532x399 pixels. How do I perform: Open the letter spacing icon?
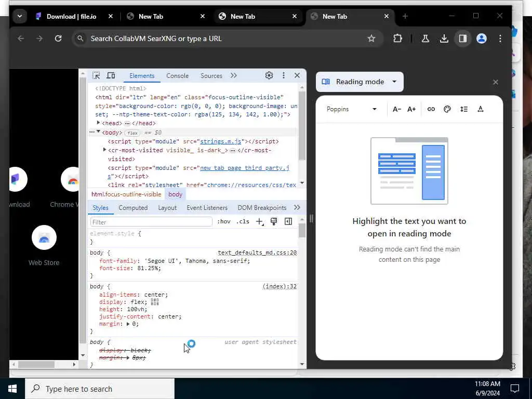pos(481,109)
